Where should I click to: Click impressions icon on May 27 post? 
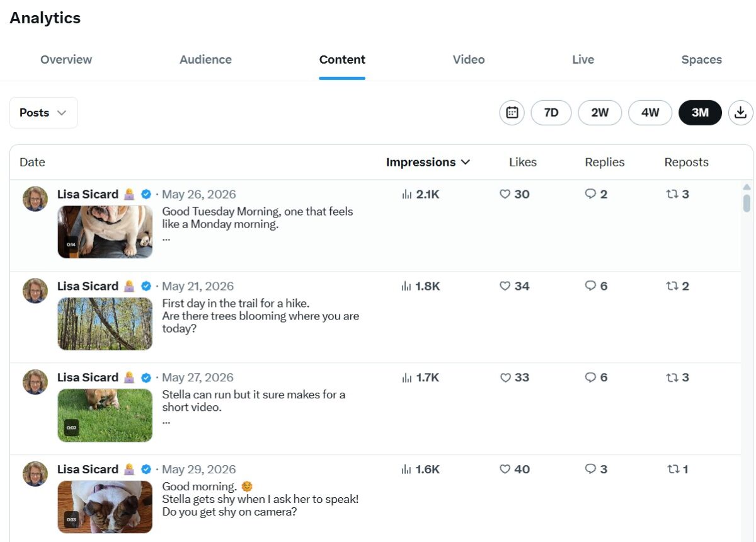pos(406,378)
